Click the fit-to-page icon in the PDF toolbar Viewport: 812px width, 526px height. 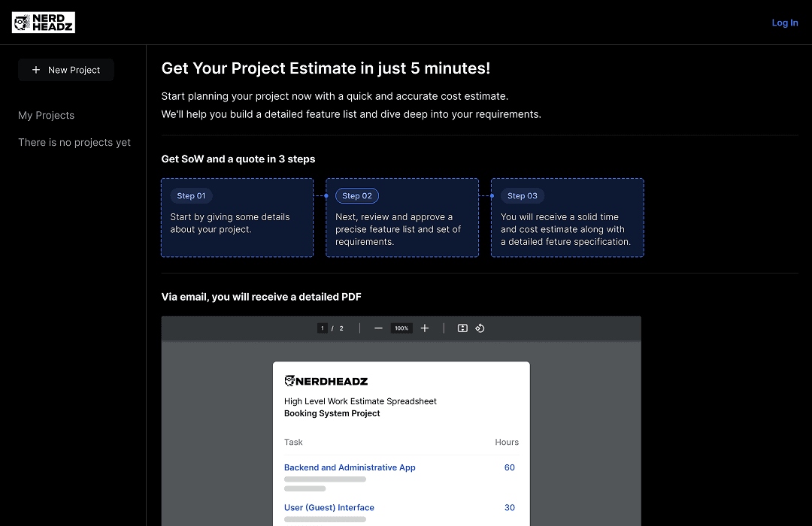click(462, 328)
